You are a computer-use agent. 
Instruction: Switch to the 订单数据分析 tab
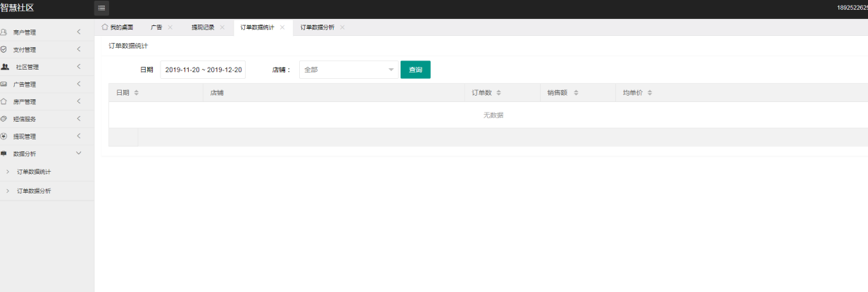click(x=317, y=27)
